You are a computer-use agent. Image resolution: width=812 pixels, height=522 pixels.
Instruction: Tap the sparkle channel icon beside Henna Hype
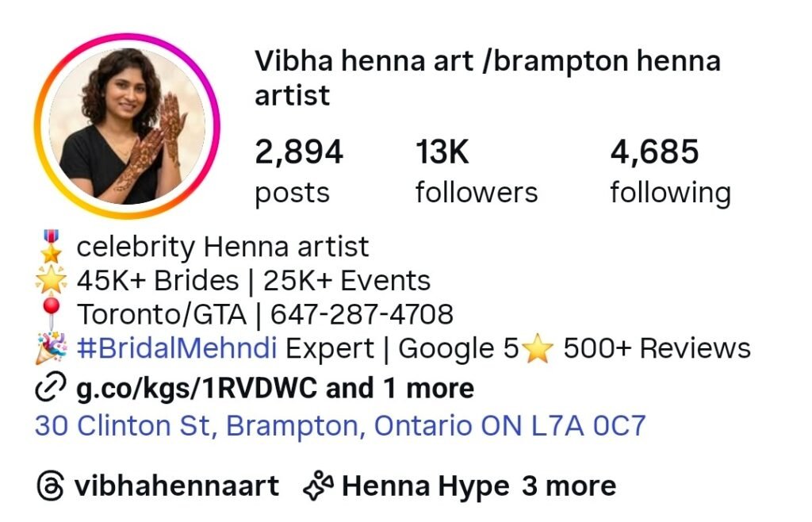point(319,486)
